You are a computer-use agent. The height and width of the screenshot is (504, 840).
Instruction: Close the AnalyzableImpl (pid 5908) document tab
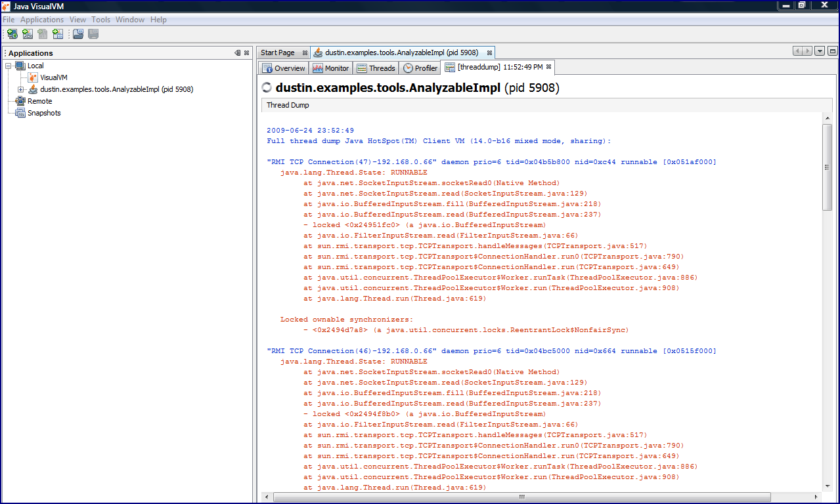pos(489,52)
